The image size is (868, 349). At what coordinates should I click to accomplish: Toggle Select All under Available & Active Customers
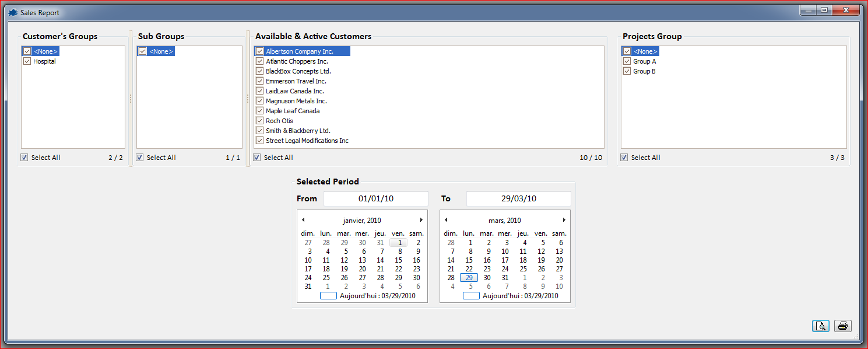257,158
